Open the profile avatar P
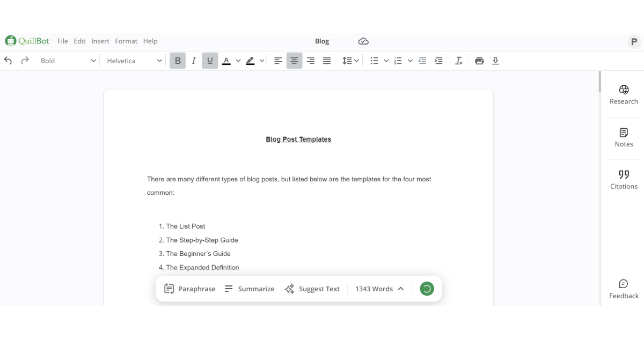The height and width of the screenshot is (338, 644). click(x=634, y=41)
